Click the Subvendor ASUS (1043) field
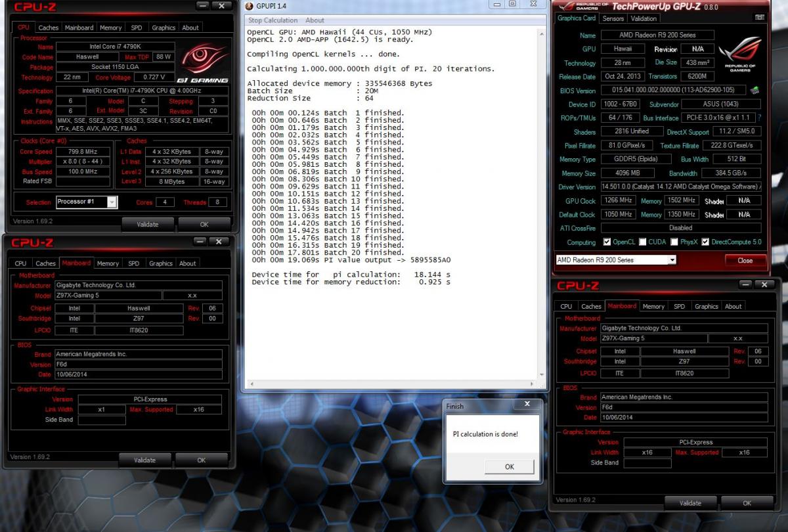788x532 pixels. 722,104
